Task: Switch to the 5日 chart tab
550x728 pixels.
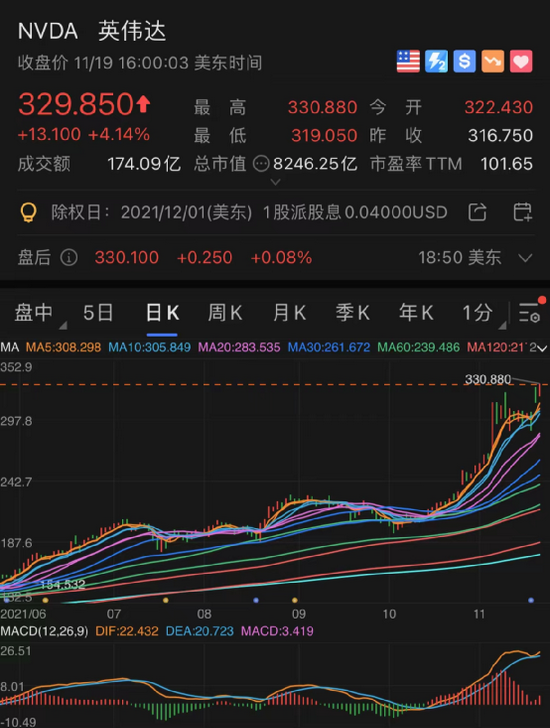Action: click(x=98, y=313)
